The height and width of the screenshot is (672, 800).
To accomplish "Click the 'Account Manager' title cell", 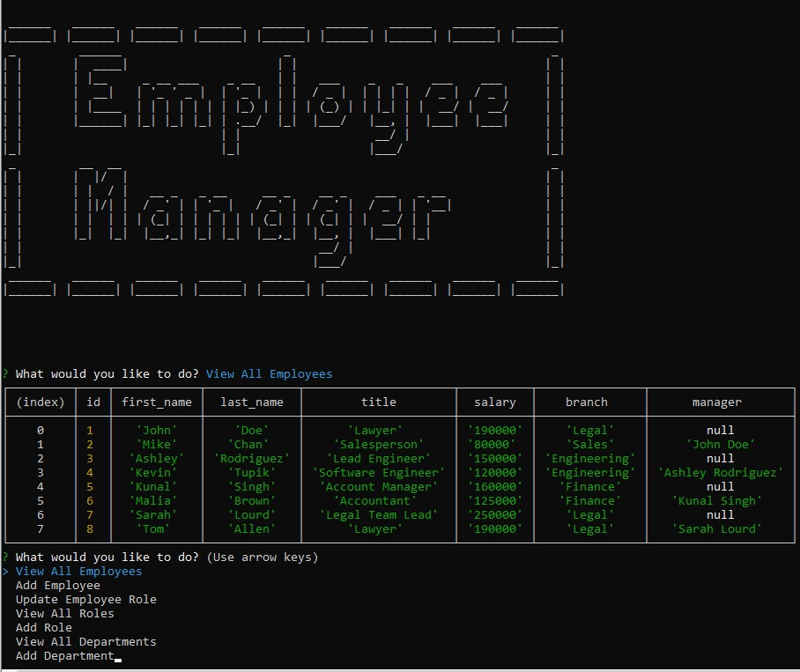I will tap(379, 487).
